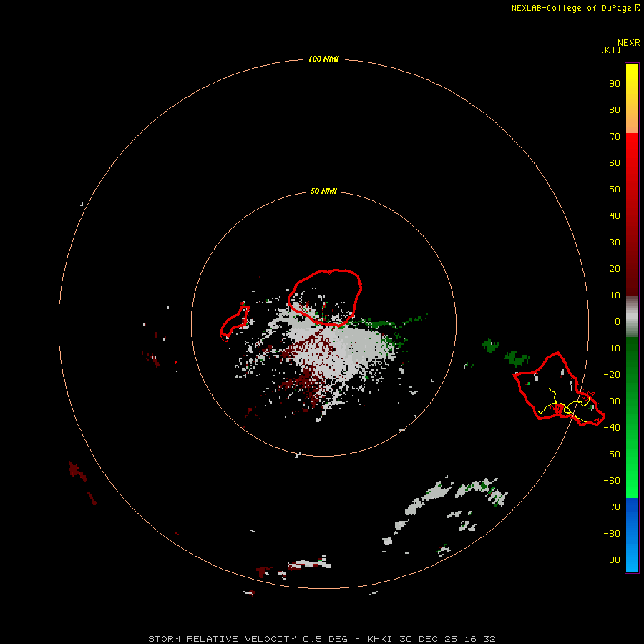Click the 50 value on the velocity scale
Screen dimensions: 644x644
(615, 190)
